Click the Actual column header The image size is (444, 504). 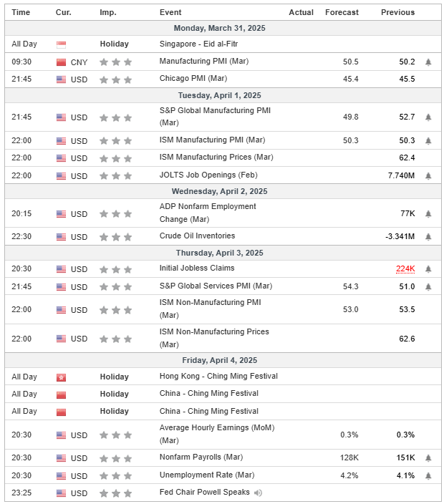click(x=301, y=12)
